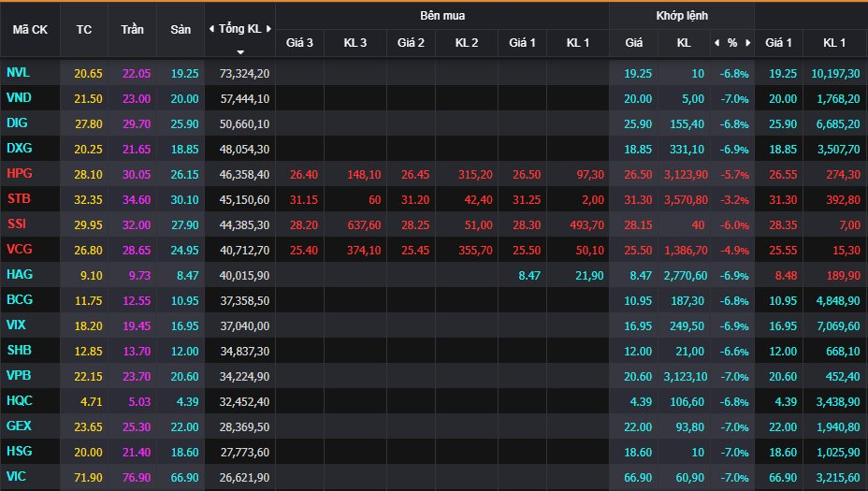Open the HPG stock symbol
868x491 pixels.
19,174
